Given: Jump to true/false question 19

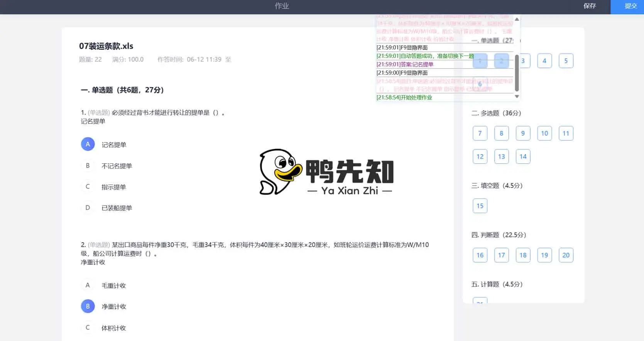Looking at the screenshot, I should tap(544, 255).
